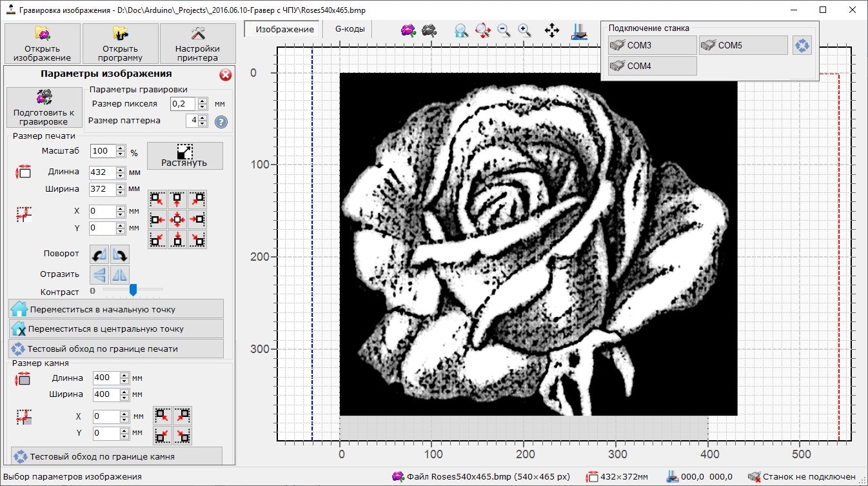Connect to COM4 port
This screenshot has width=868, height=486.
(x=652, y=66)
